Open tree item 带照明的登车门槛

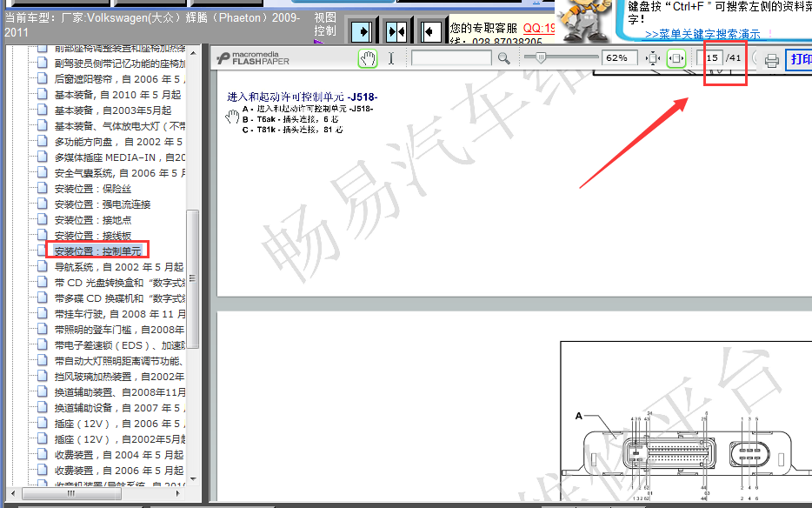[x=120, y=329]
